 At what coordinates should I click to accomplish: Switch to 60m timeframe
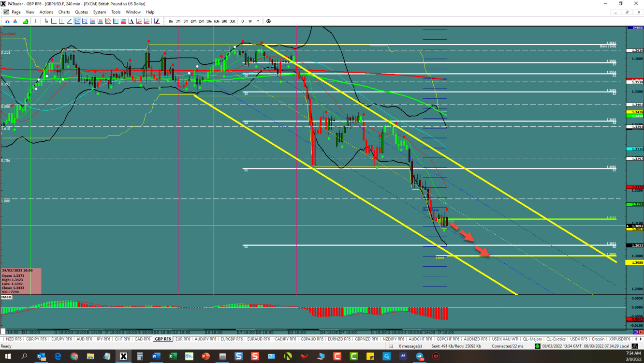tap(217, 21)
